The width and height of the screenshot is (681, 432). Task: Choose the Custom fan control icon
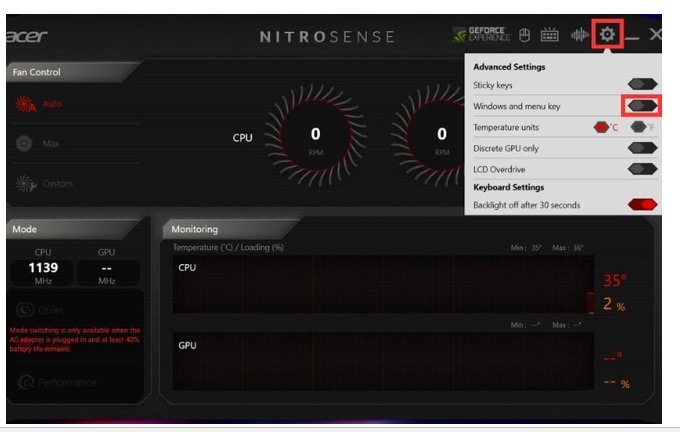tap(24, 183)
